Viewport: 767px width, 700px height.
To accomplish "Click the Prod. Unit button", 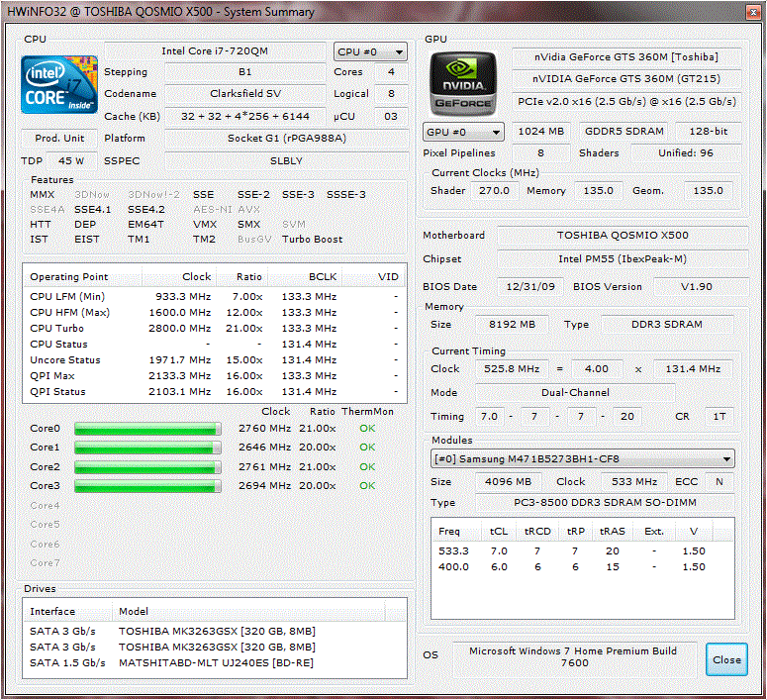I will pyautogui.click(x=59, y=139).
